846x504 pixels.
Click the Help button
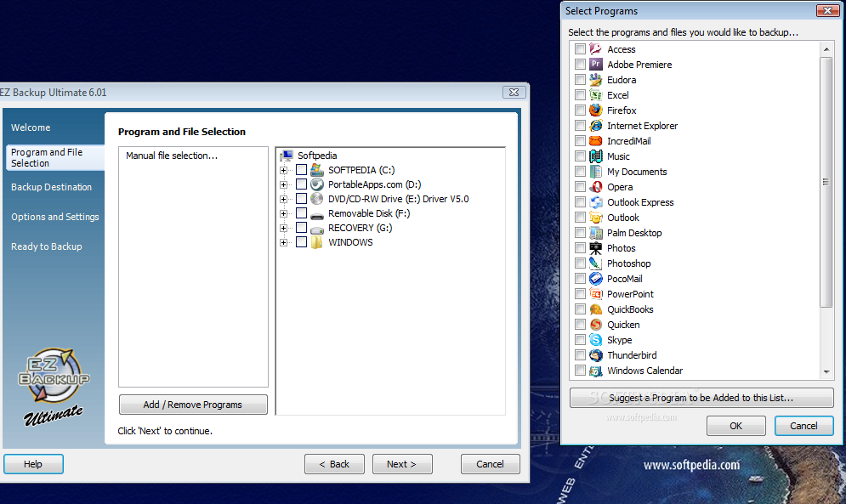click(x=33, y=464)
